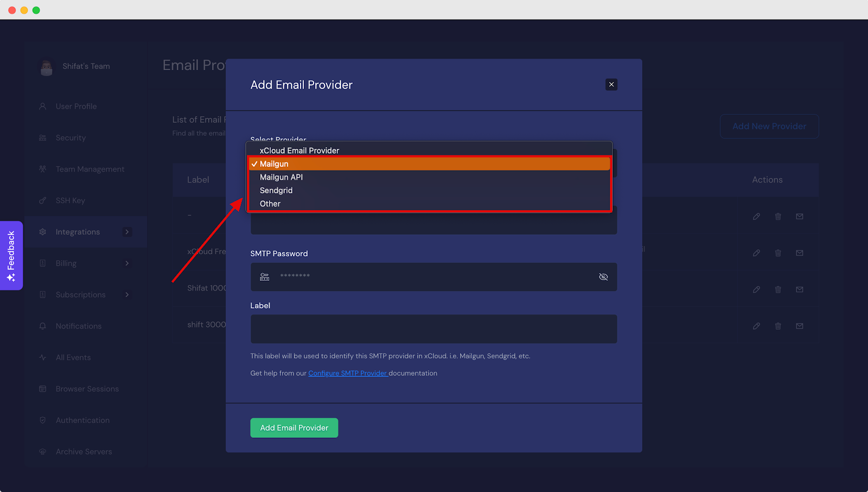868x492 pixels.
Task: Open Team Management in the sidebar
Action: click(x=90, y=169)
